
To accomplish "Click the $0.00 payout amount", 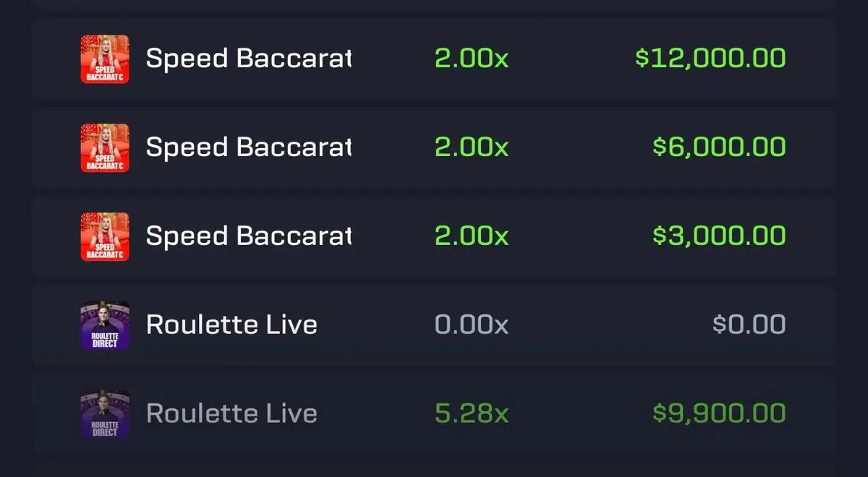I will coord(749,325).
